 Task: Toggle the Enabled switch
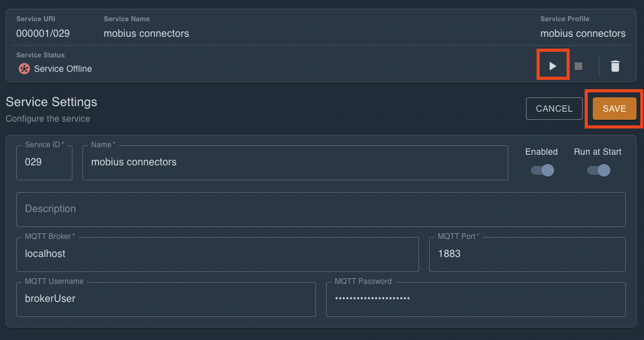pos(542,170)
